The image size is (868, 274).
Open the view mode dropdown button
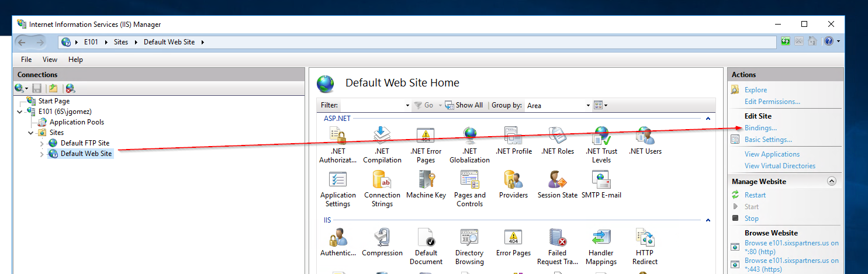[x=601, y=105]
